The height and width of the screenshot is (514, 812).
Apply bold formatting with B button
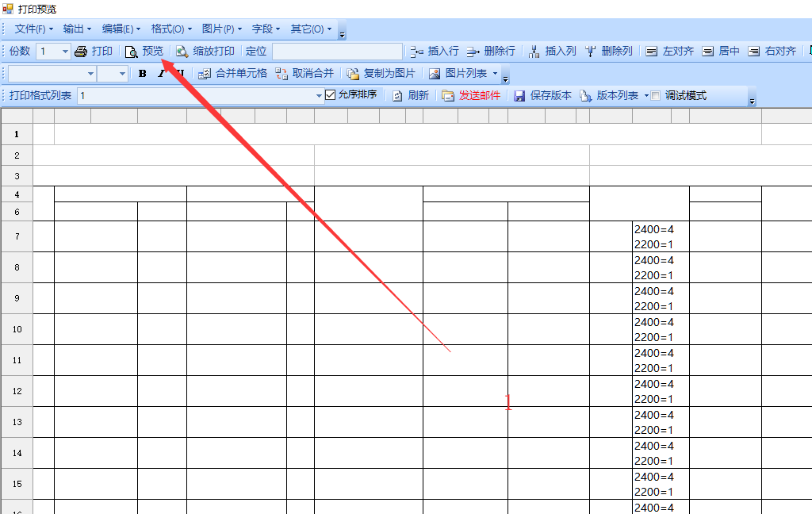tap(143, 74)
